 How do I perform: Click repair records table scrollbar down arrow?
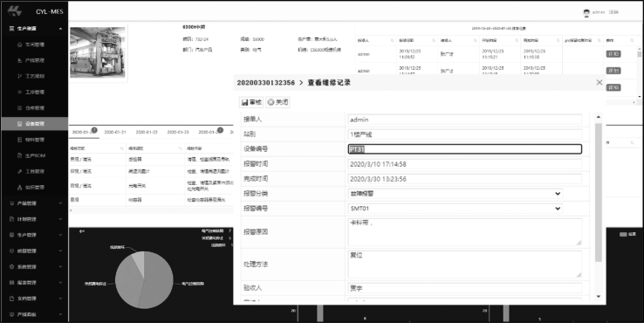pos(639,96)
